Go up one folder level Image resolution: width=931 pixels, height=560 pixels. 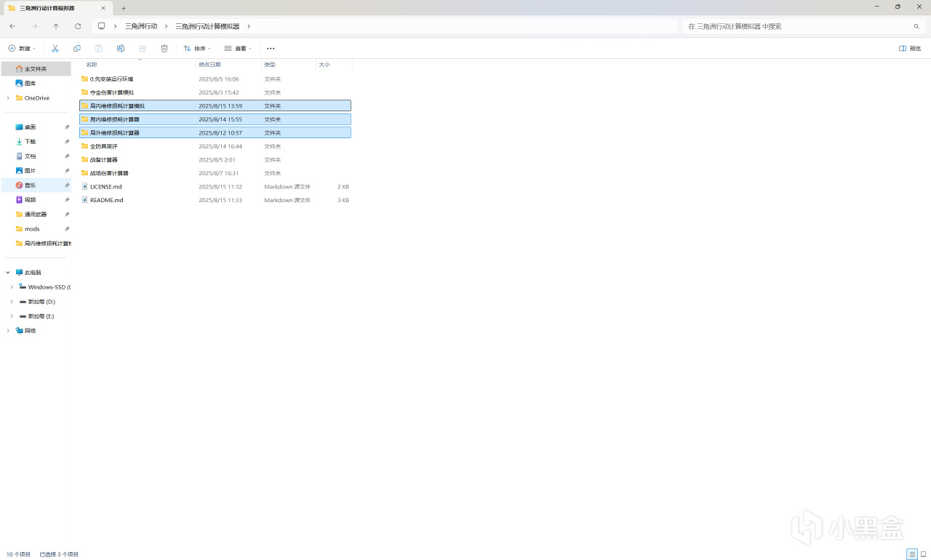56,26
